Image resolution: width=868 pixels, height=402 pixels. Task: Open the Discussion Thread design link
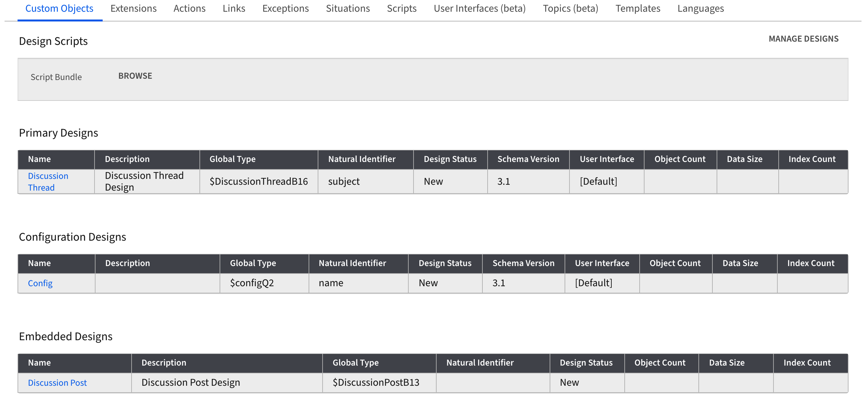(48, 181)
